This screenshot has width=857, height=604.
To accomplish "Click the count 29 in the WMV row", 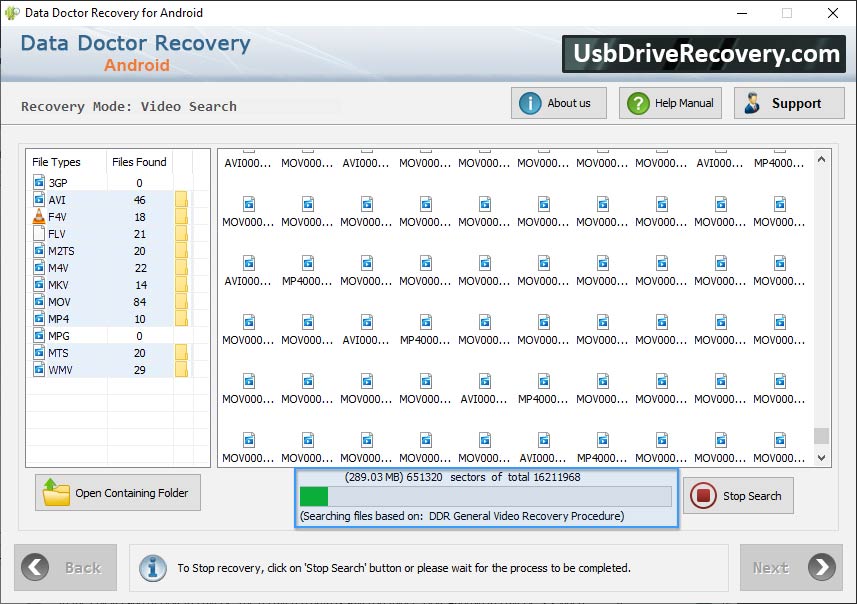I will pyautogui.click(x=140, y=370).
